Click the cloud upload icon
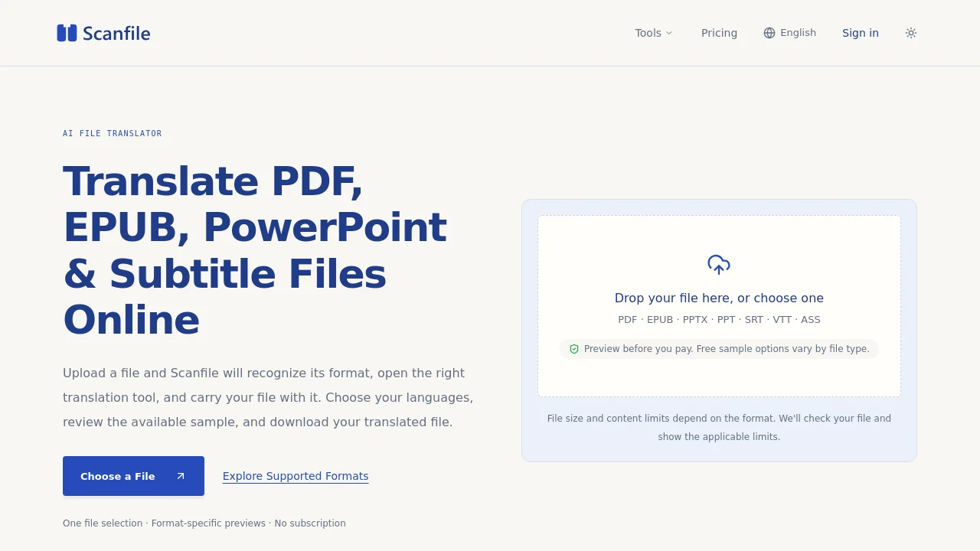This screenshot has height=551, width=980. [719, 265]
